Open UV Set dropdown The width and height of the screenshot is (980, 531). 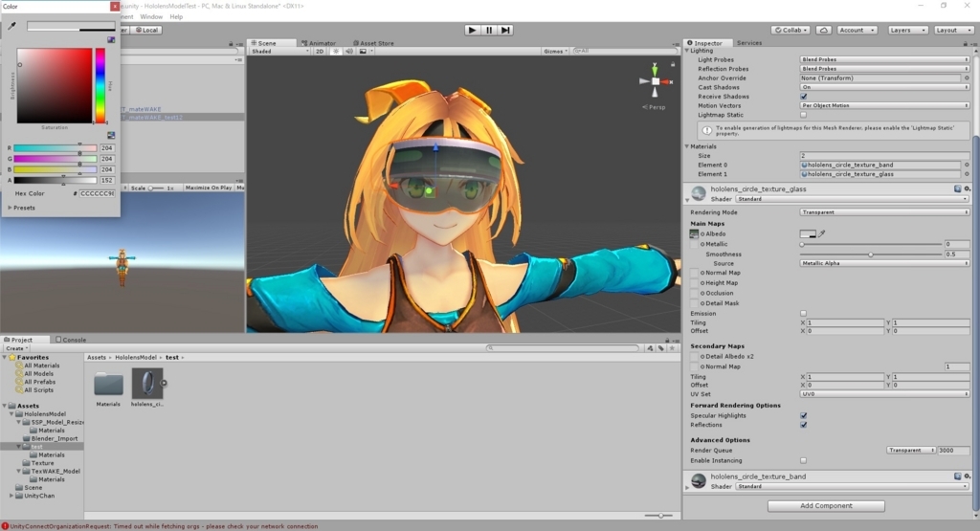pyautogui.click(x=884, y=394)
